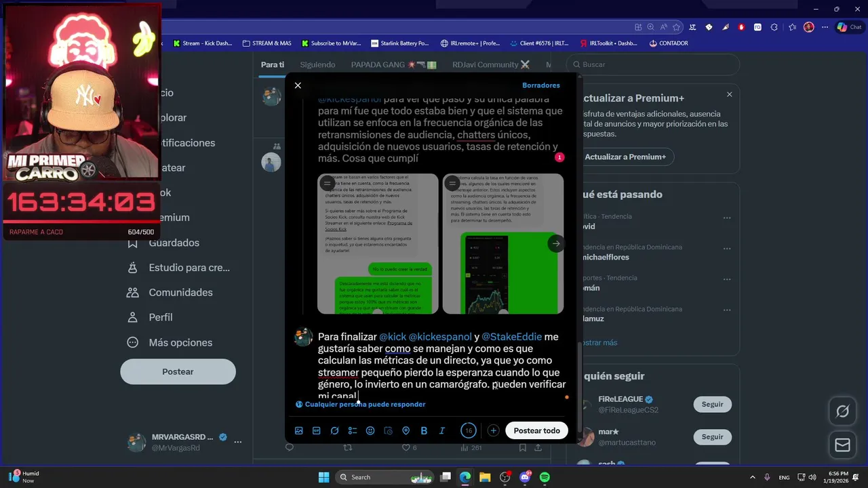The image size is (868, 488).
Task: Follow FiReLEAGUE account
Action: [x=712, y=404]
